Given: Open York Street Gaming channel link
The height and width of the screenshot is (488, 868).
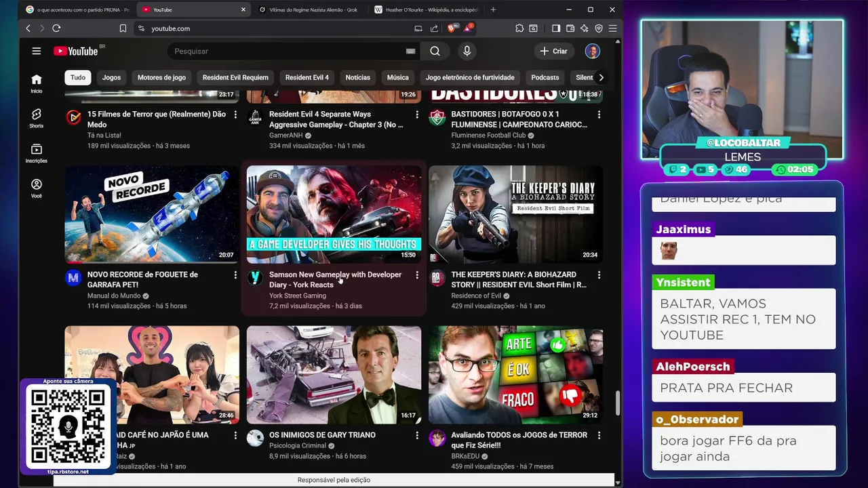Looking at the screenshot, I should [298, 296].
